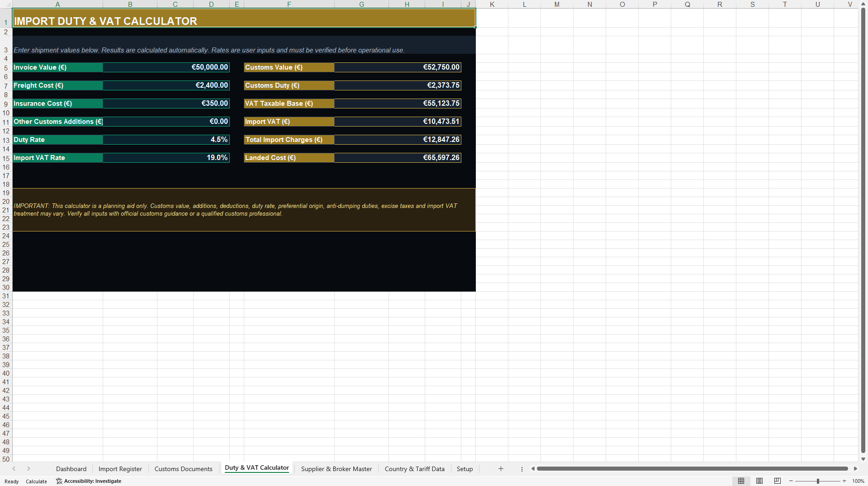Click the horizontal scrollbar thumb
868x486 pixels.
(692, 469)
